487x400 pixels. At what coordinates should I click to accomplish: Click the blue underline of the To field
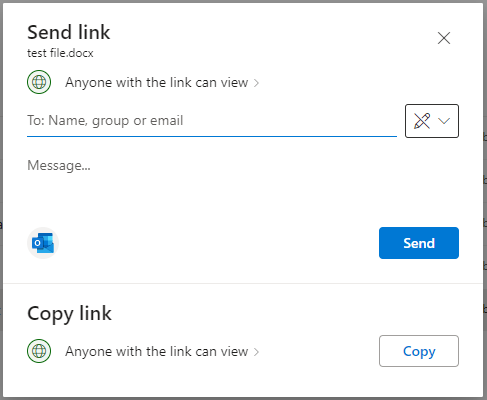212,136
